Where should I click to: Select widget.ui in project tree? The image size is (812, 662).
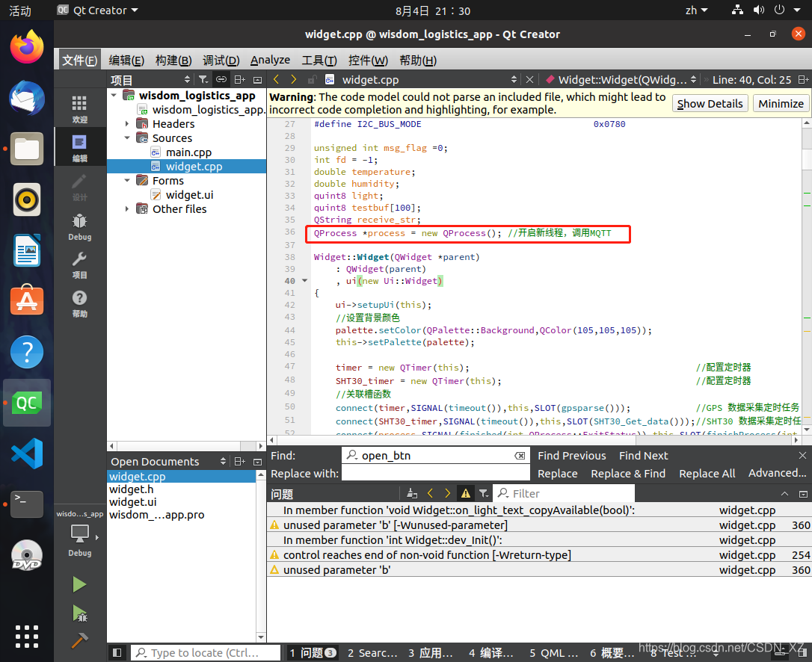tap(189, 194)
